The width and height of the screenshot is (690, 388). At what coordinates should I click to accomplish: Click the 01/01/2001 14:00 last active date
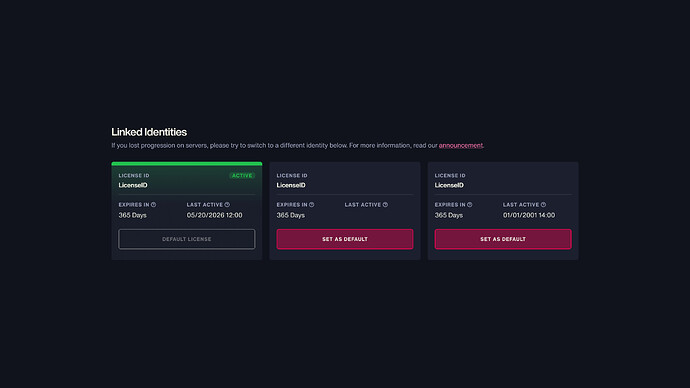click(x=529, y=215)
